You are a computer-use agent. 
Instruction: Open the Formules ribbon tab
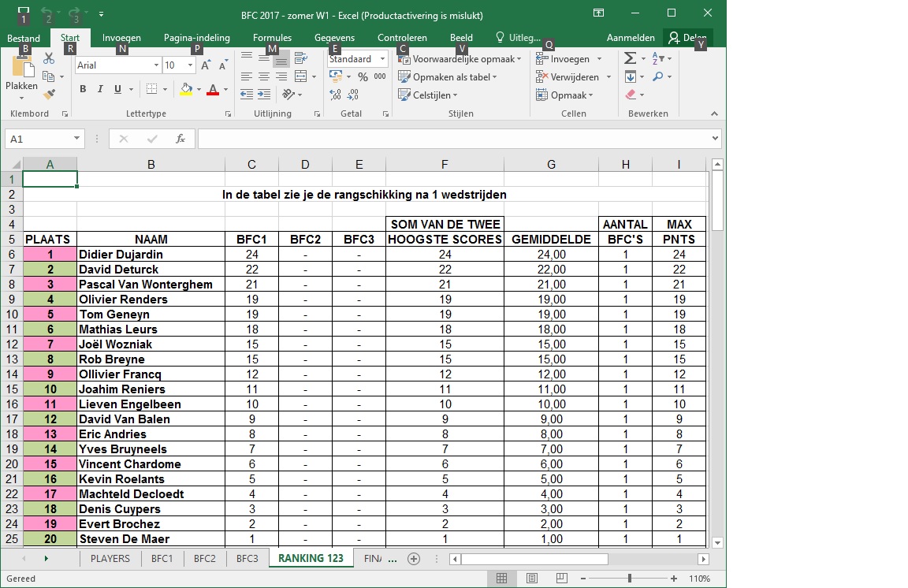pyautogui.click(x=272, y=38)
